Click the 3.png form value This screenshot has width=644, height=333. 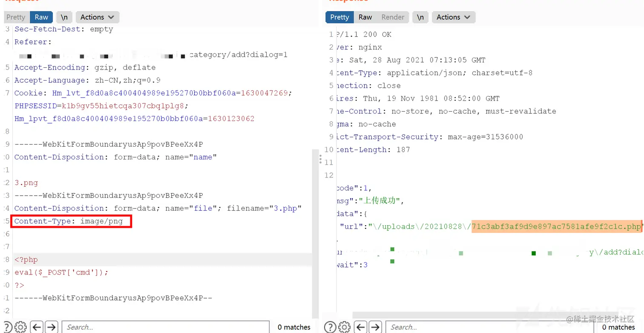pyautogui.click(x=26, y=182)
